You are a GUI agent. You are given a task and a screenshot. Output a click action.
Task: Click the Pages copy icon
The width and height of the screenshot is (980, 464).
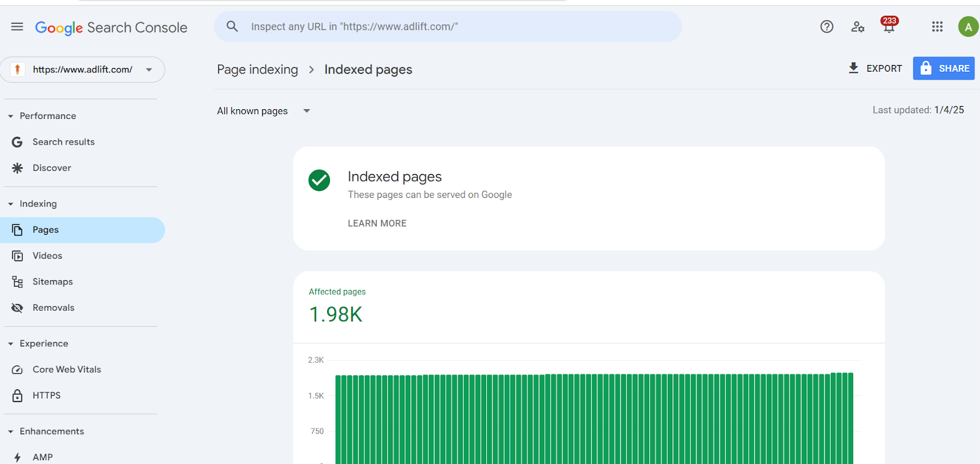click(x=17, y=230)
